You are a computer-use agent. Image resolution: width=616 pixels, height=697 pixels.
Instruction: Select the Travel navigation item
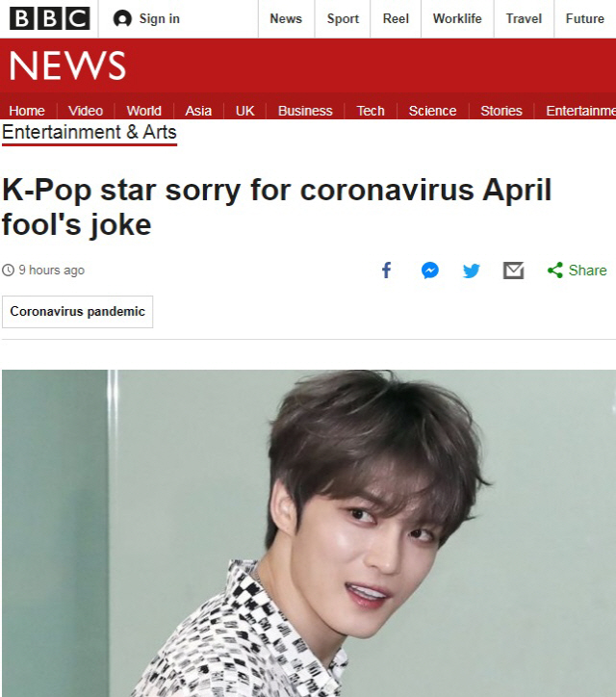tap(524, 18)
